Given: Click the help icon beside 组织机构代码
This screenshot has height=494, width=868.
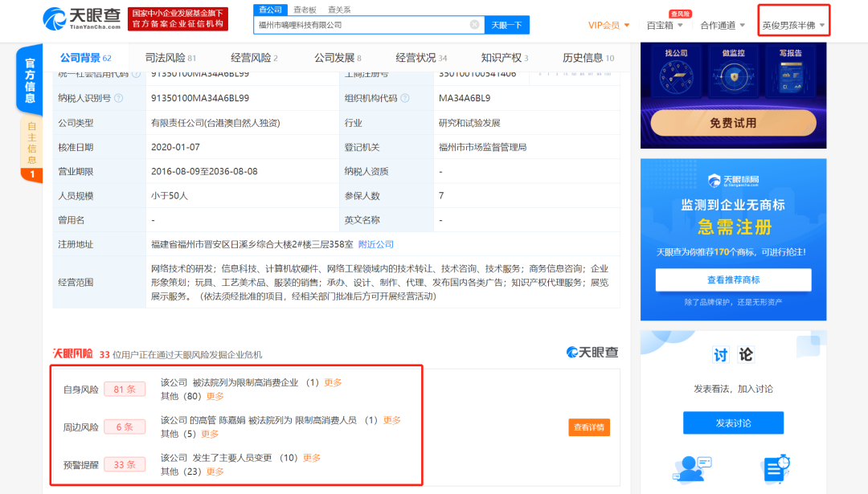Looking at the screenshot, I should (x=404, y=98).
